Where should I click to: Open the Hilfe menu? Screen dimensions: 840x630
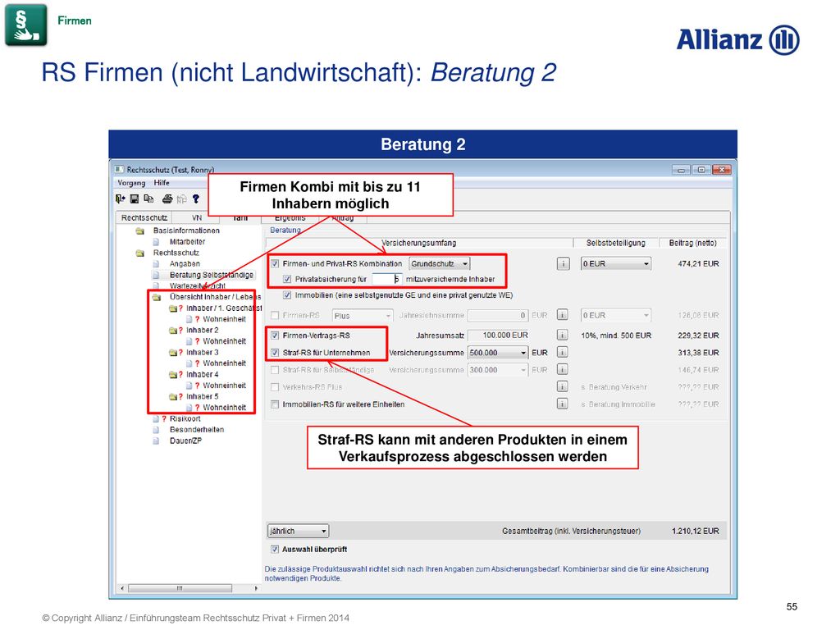(x=162, y=183)
